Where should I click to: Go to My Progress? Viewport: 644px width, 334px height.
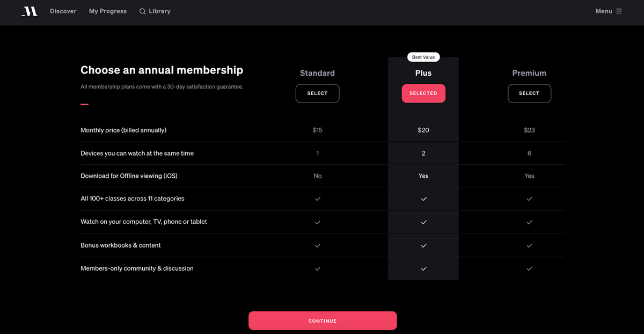tap(108, 11)
